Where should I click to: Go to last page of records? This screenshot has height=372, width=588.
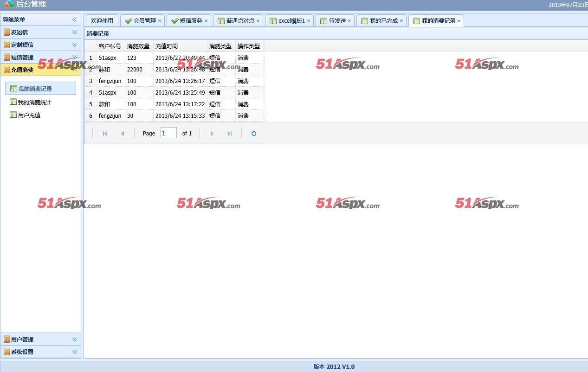click(x=230, y=134)
